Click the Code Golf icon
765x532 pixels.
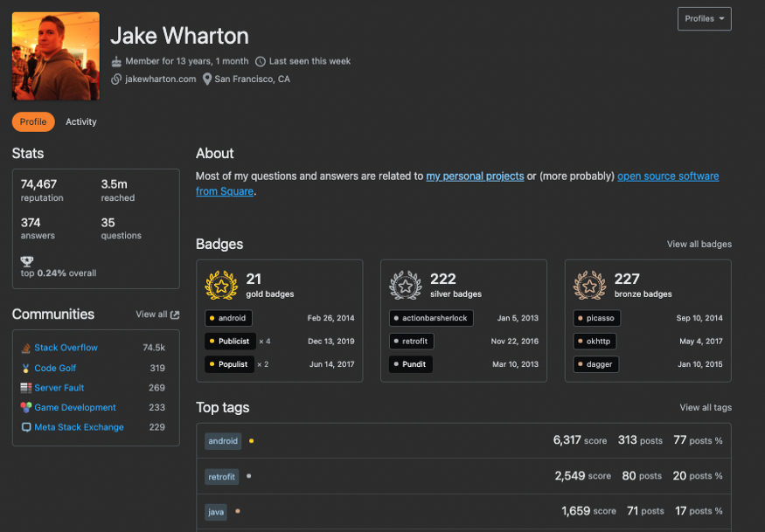(26, 368)
